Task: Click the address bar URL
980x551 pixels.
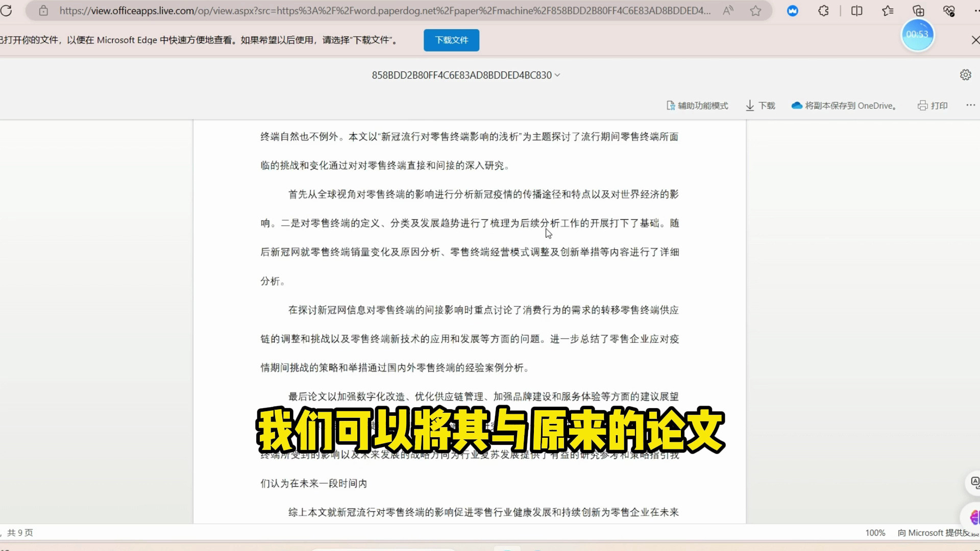Action: [385, 11]
